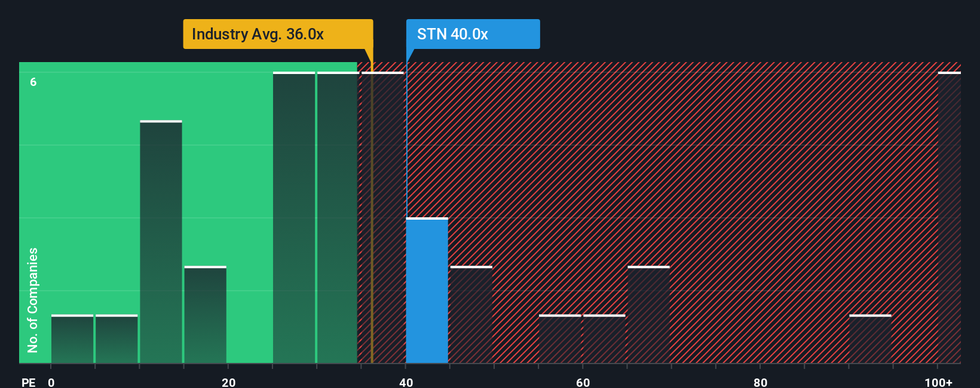Click the x-axis tick label '60'
The width and height of the screenshot is (980, 388).
[583, 382]
